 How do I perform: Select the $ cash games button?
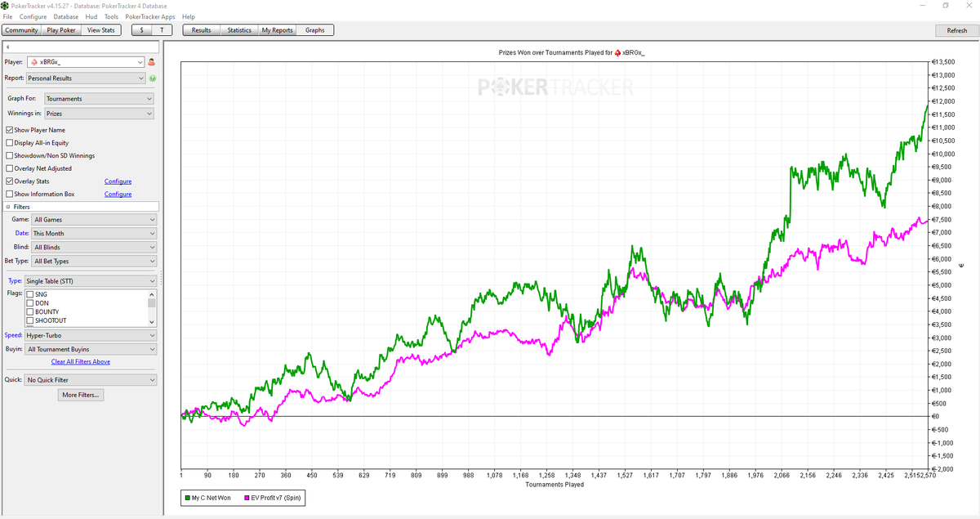click(142, 30)
